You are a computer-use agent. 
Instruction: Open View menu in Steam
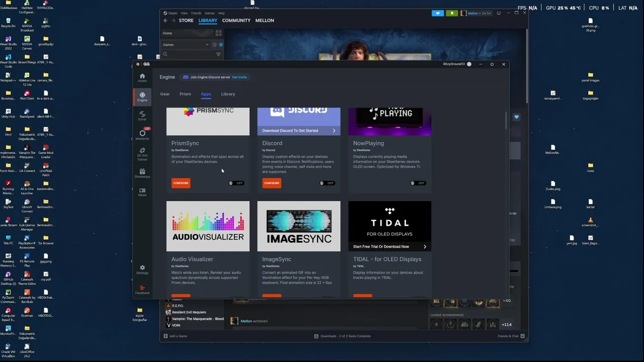[x=184, y=13]
